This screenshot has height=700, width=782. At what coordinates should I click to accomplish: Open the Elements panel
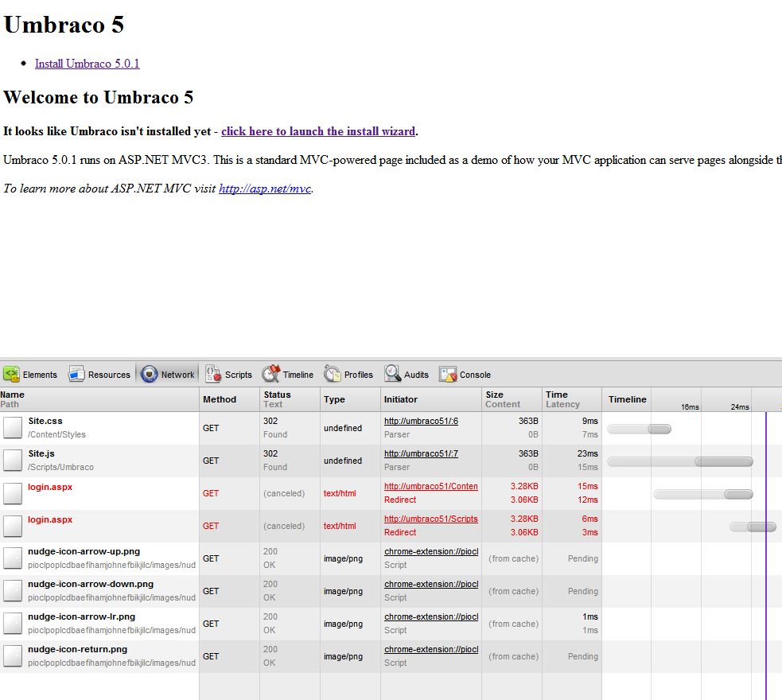click(30, 375)
